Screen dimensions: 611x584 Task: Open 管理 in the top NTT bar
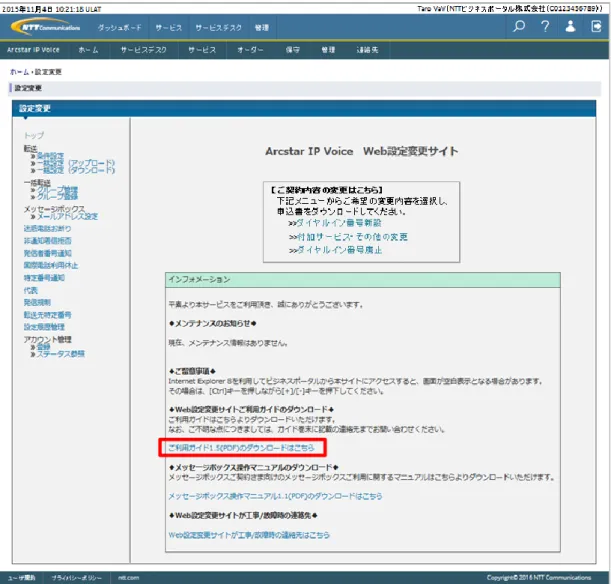(261, 28)
